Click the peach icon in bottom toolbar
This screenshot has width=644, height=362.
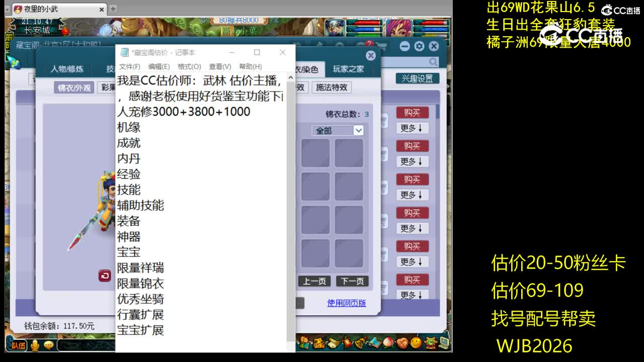[388, 343]
